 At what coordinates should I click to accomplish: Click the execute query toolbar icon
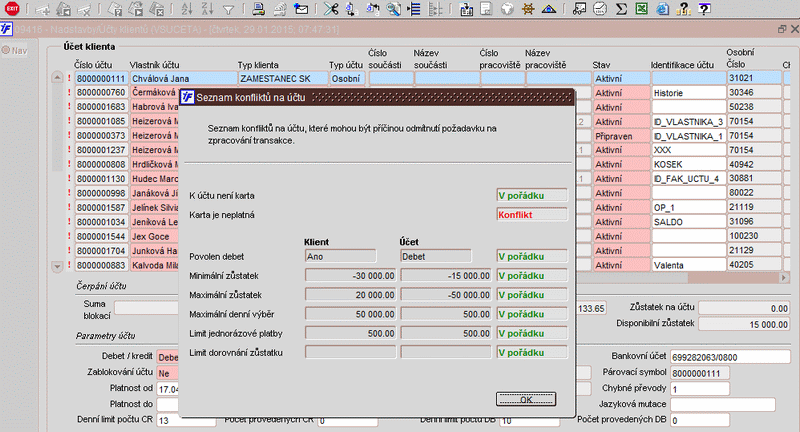click(136, 9)
